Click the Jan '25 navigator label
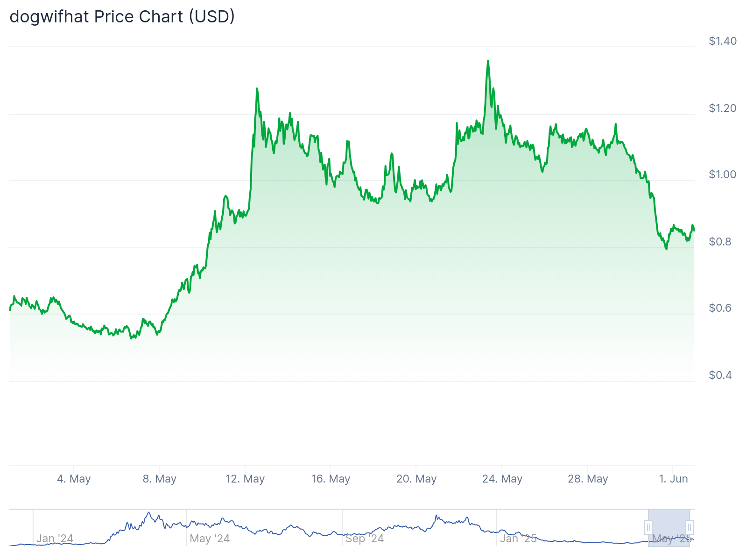The height and width of the screenshot is (560, 746). coord(518,539)
